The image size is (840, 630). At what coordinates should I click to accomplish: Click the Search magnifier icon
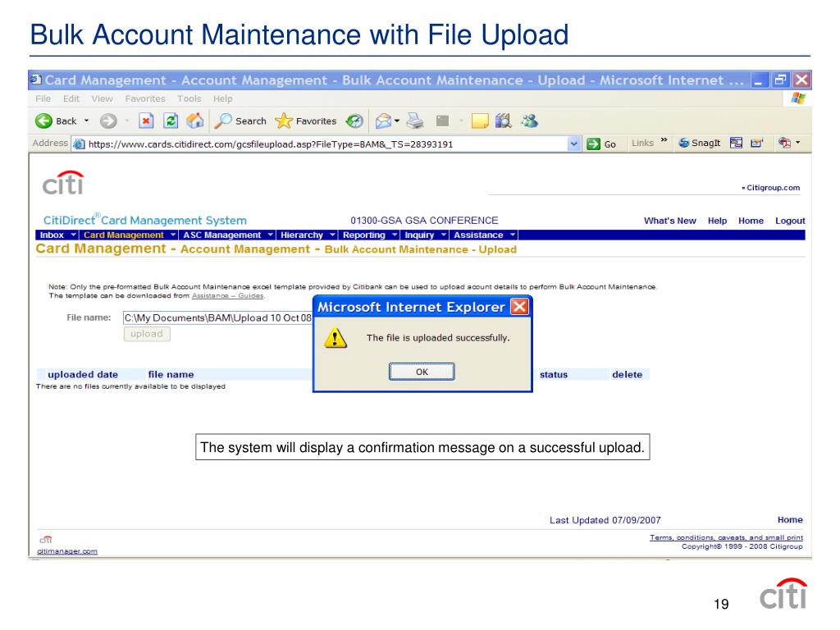pos(222,121)
